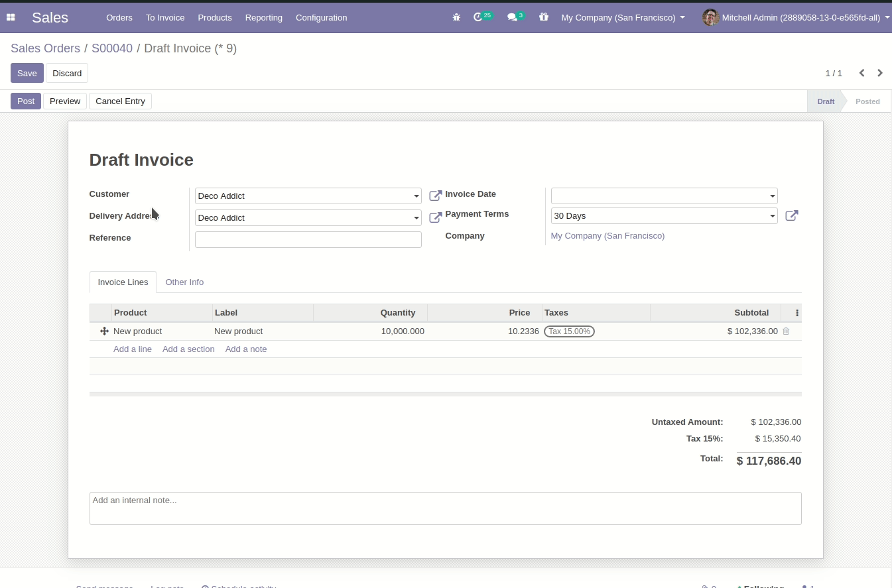
Task: Click the Discard button
Action: 67,73
